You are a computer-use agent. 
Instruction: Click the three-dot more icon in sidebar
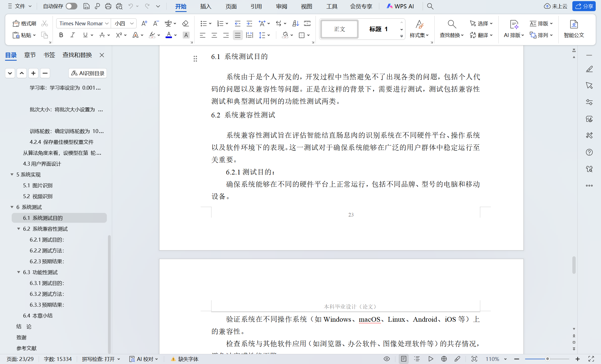coord(589,186)
